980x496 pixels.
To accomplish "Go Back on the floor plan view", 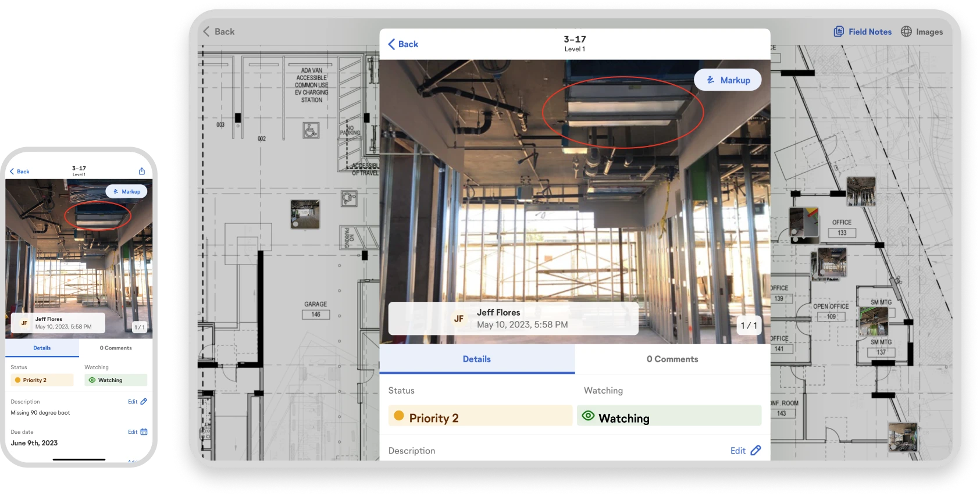I will (218, 32).
